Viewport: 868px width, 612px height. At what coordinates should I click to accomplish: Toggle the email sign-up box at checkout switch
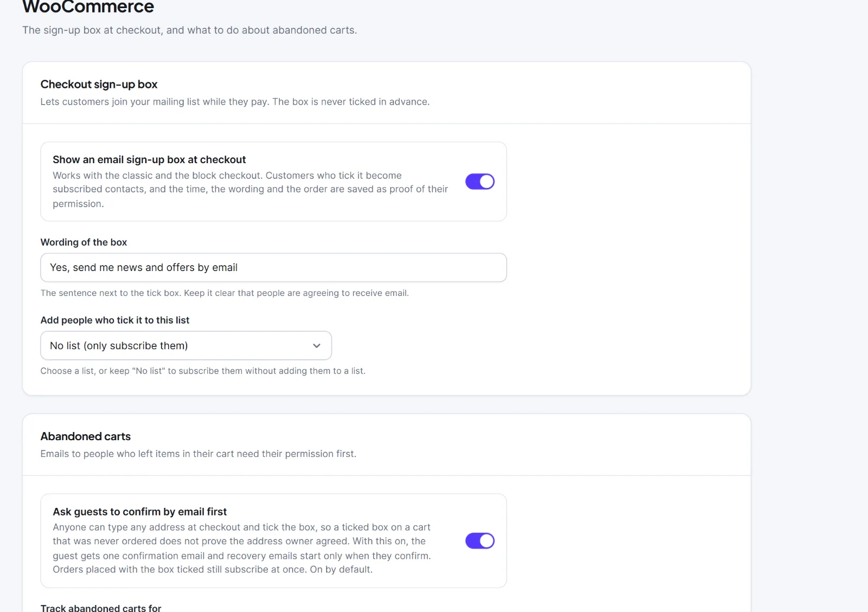(480, 182)
